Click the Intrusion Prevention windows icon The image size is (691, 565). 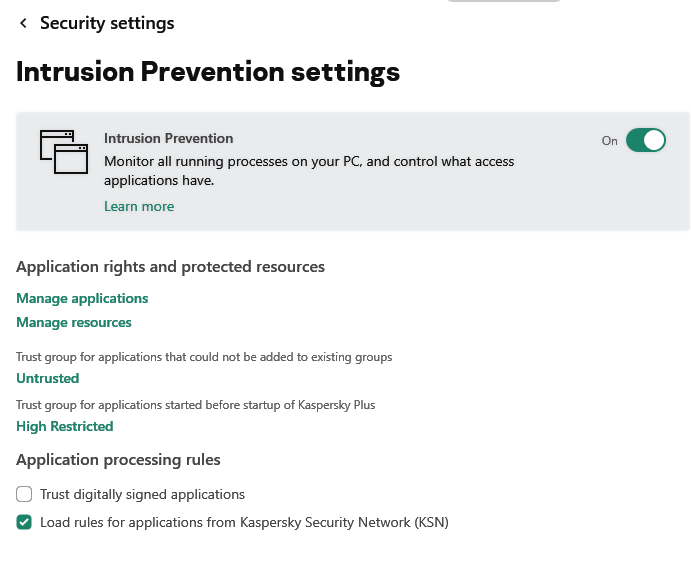(64, 152)
